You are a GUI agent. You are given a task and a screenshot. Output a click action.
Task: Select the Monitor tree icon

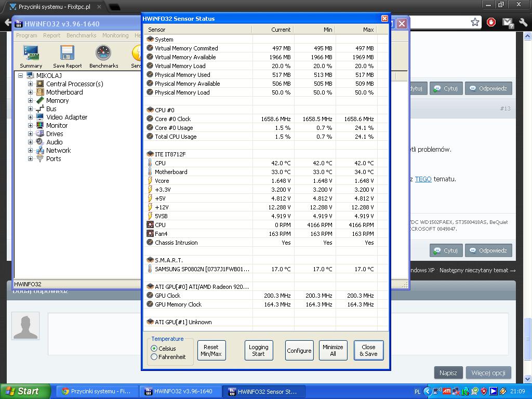tap(40, 125)
